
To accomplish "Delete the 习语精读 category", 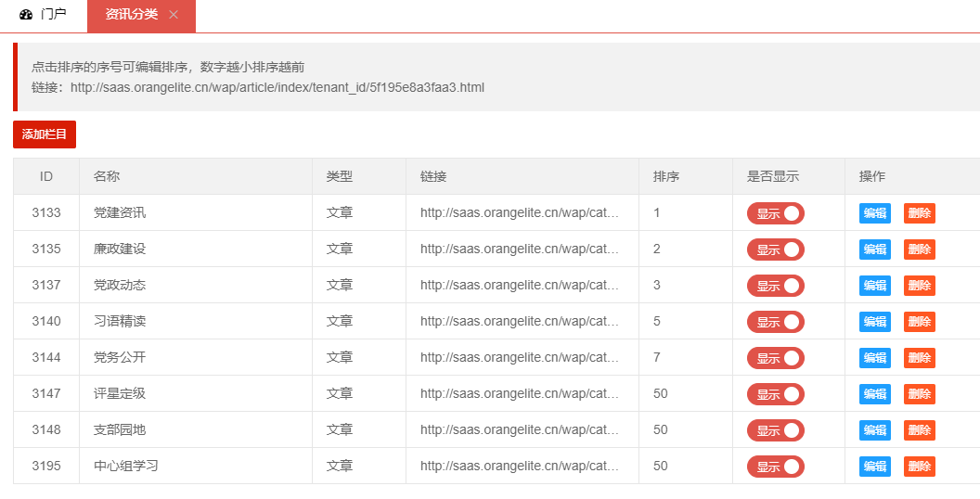I will 919,322.
